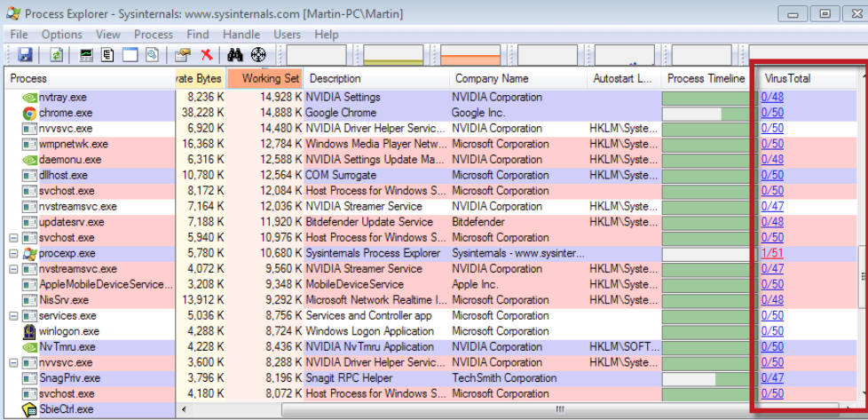
Task: Click the nvtray.exe NVIDIA icon
Action: 29,98
